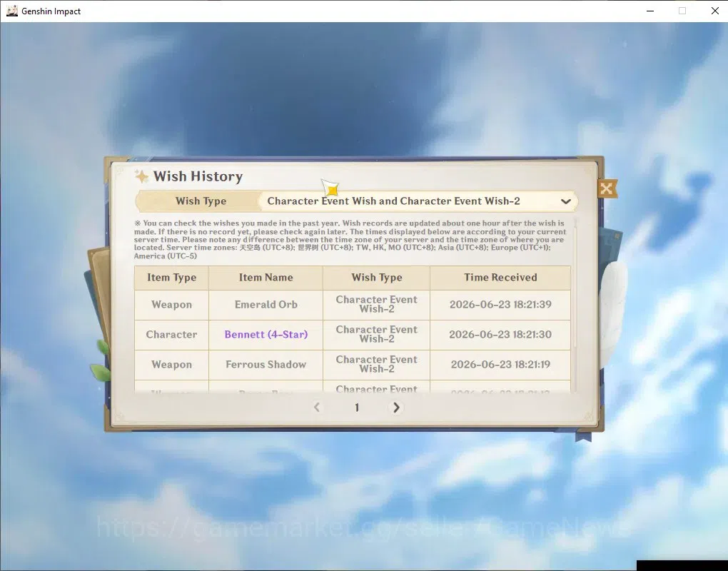Click timestamp 2026-06-23 18:21:30

pos(500,334)
